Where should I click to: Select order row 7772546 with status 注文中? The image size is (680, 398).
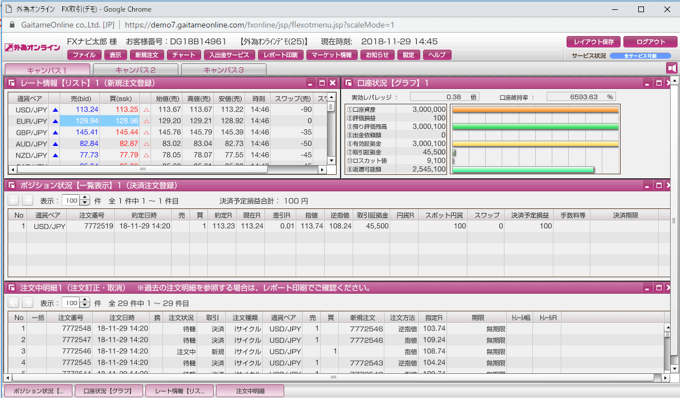click(336, 351)
